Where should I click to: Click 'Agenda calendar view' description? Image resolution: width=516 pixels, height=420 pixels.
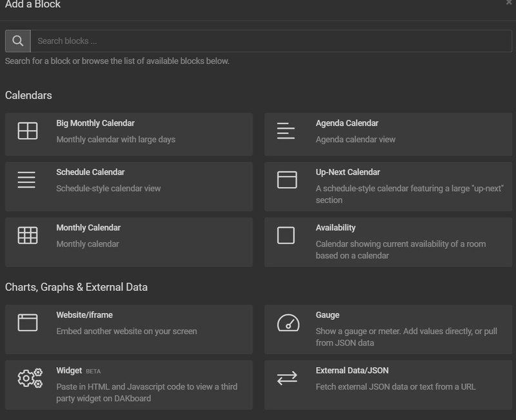coord(355,139)
